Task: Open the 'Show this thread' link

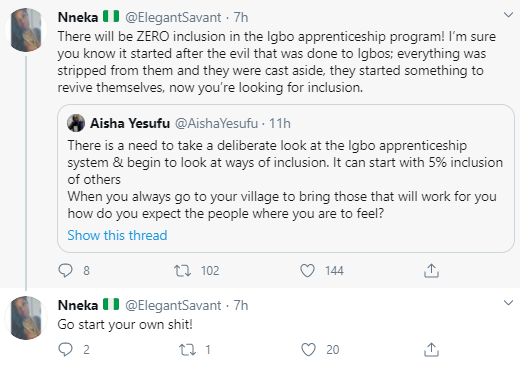Action: click(x=117, y=235)
